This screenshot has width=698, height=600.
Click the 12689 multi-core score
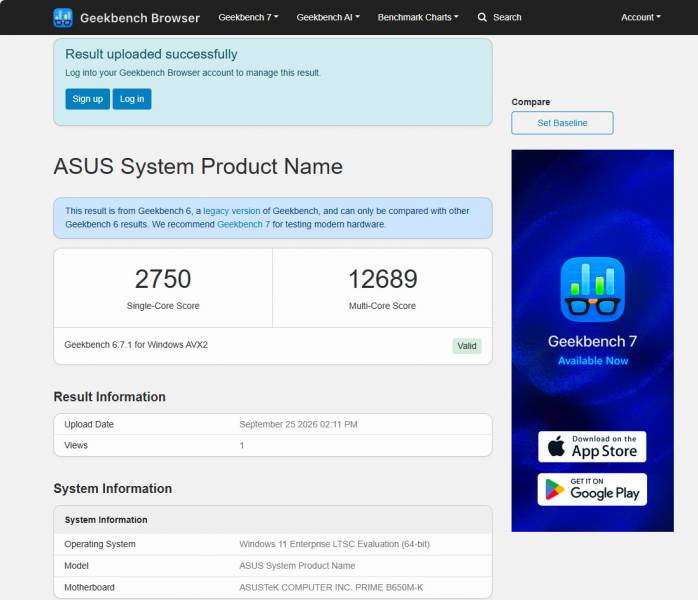[x=382, y=279]
